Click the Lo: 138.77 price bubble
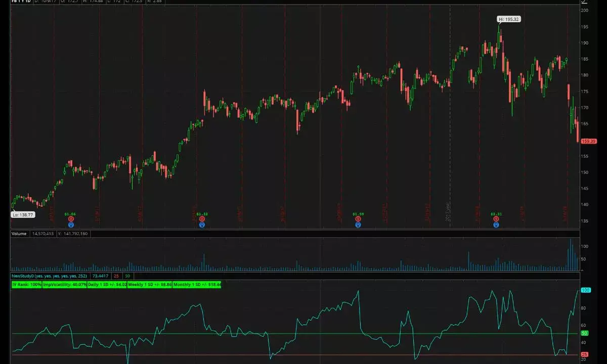Image resolution: width=607 pixels, height=364 pixels. click(x=22, y=214)
